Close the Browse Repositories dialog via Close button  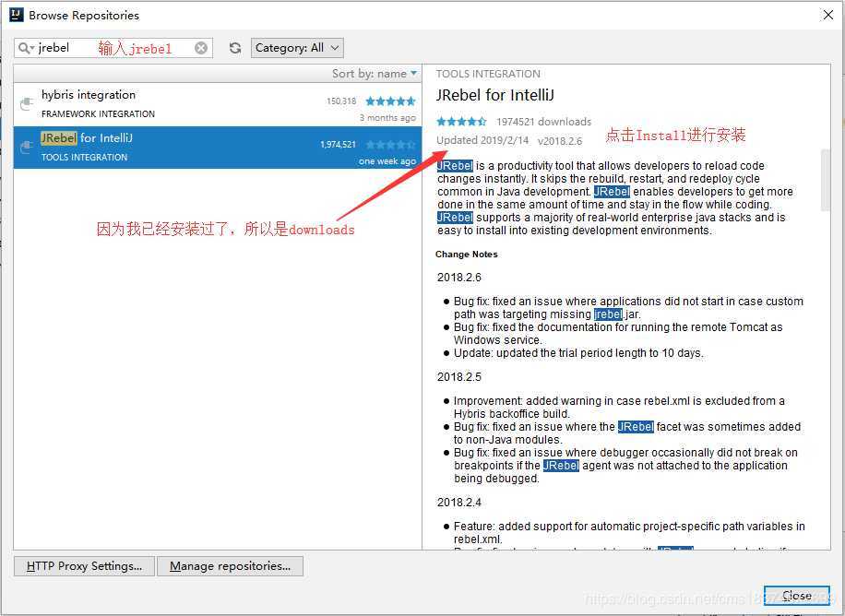point(797,596)
